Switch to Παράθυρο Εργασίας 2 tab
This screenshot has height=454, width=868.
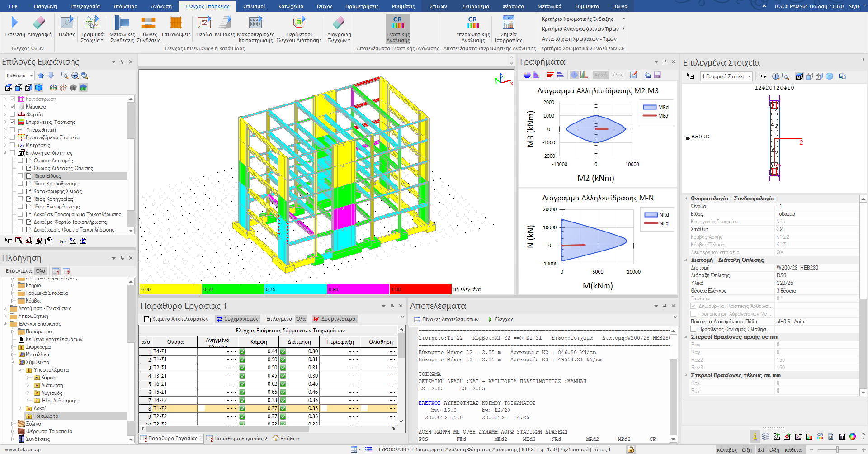pos(237,439)
